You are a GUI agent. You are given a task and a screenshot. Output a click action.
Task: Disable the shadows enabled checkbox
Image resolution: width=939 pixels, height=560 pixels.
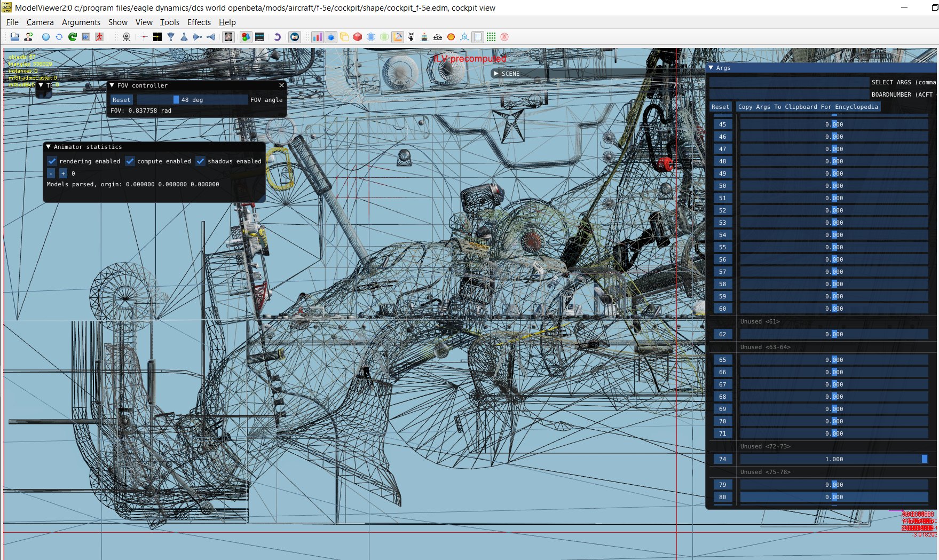200,161
